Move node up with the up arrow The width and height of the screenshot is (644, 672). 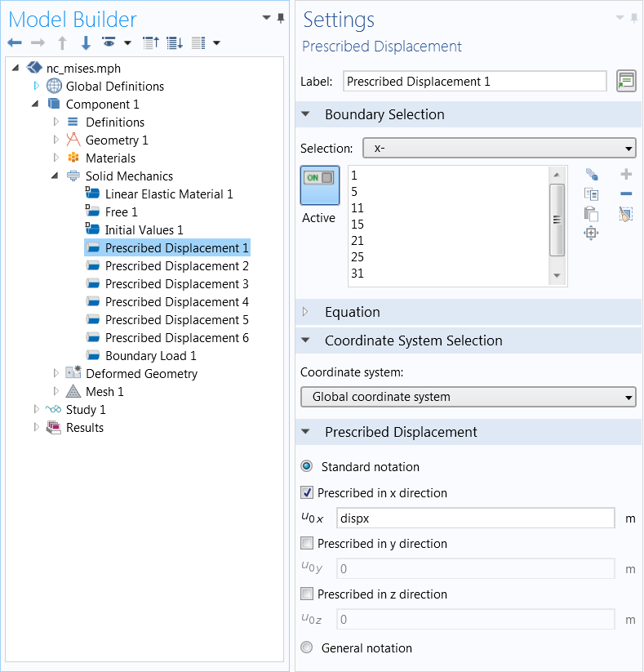point(62,42)
